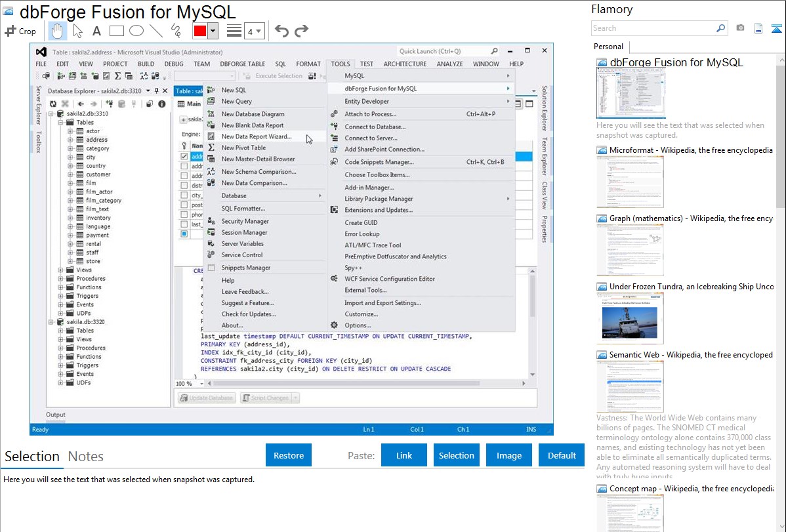Click the Image paste button
This screenshot has height=532, width=786.
[508, 455]
